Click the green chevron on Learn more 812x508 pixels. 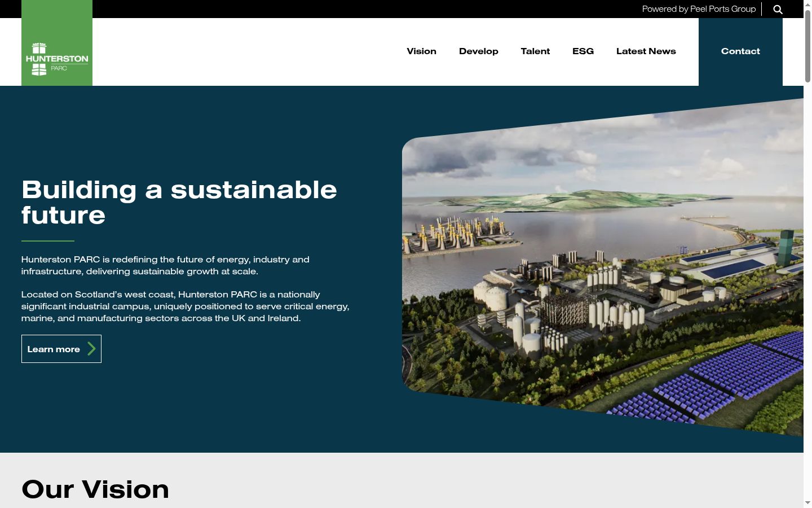(91, 349)
